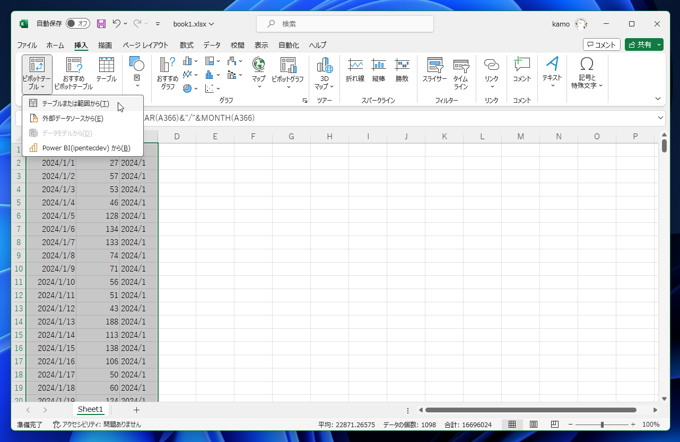Screen dimensions: 680x442
Task: Toggle the AutoSave (自動保存) switch
Action: pyautogui.click(x=78, y=24)
